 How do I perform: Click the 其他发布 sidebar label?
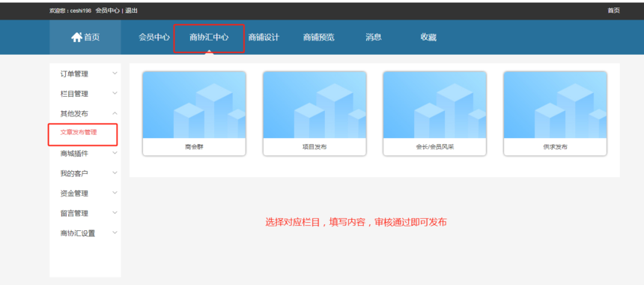point(74,113)
